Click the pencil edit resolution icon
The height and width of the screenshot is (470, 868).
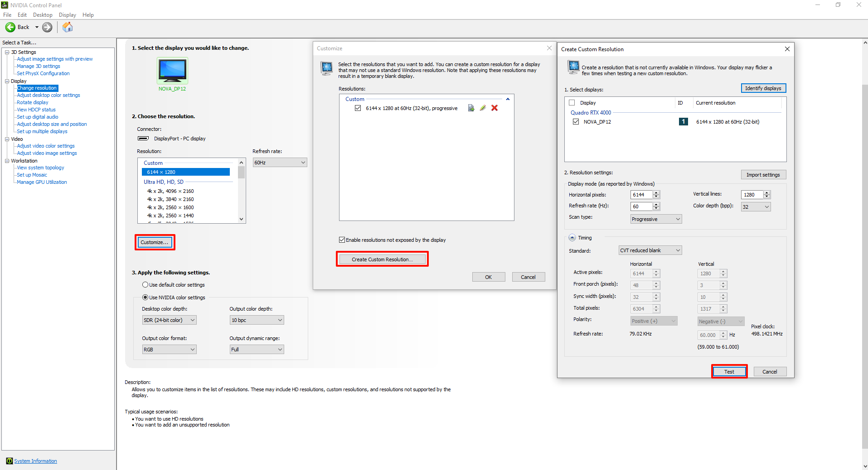click(x=483, y=108)
